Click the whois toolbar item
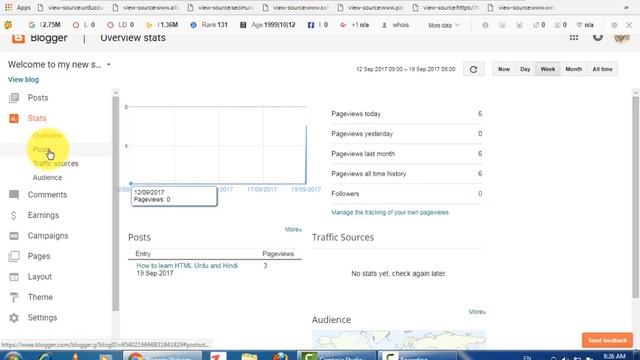This screenshot has width=640, height=360. (x=396, y=25)
